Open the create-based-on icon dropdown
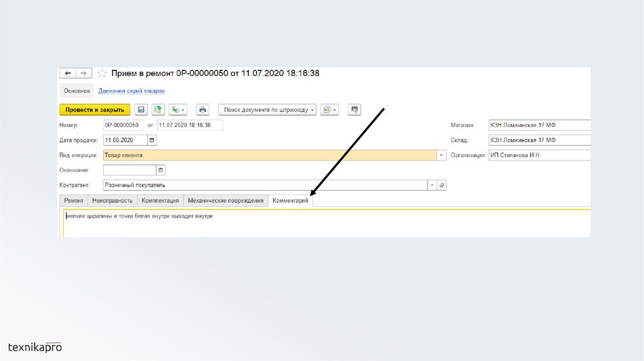 tap(178, 109)
